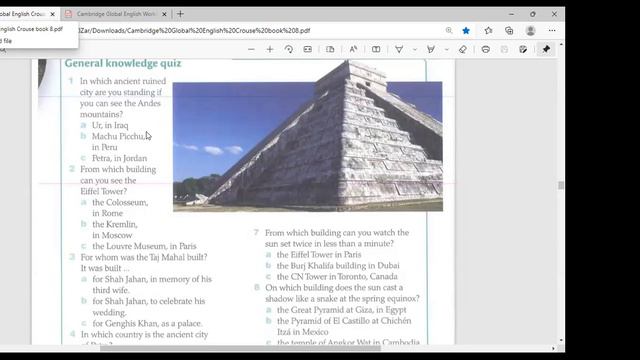Click question 'For whom was the Taj Mahal built?'
The image size is (640, 360).
[x=144, y=257]
